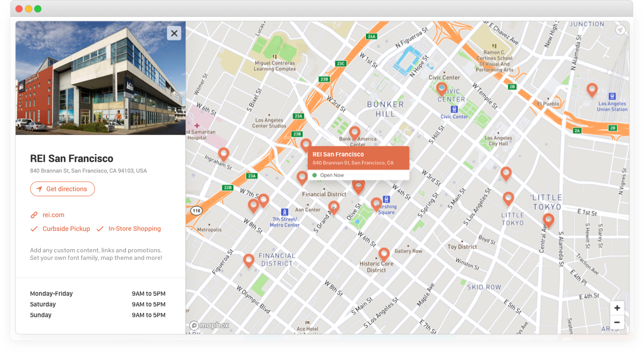This screenshot has height=352, width=644.
Task: Select the pin above S Grand Ave by Aon Center
Action: point(334,207)
